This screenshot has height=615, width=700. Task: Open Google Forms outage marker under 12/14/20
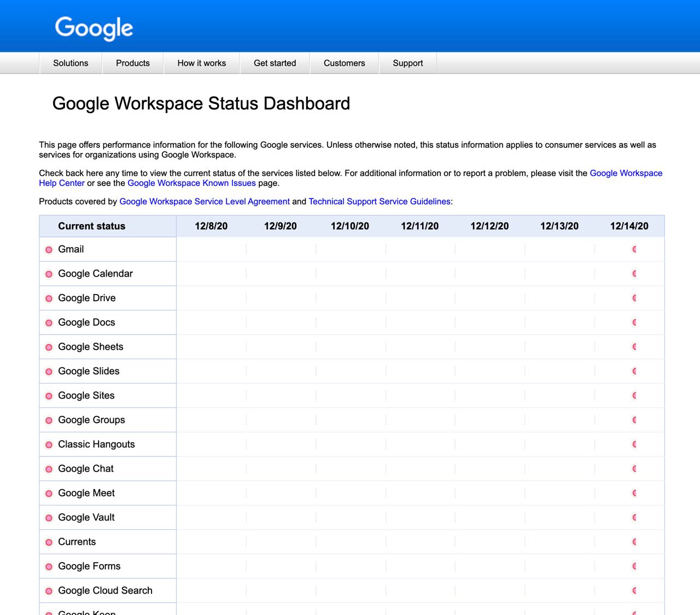(x=634, y=566)
